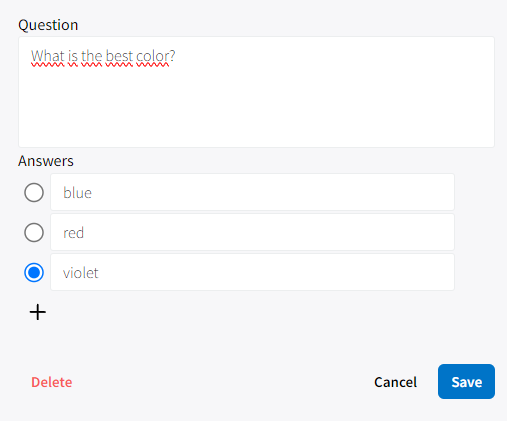This screenshot has width=507, height=421.
Task: Add a new answer with plus icon
Action: pos(38,312)
